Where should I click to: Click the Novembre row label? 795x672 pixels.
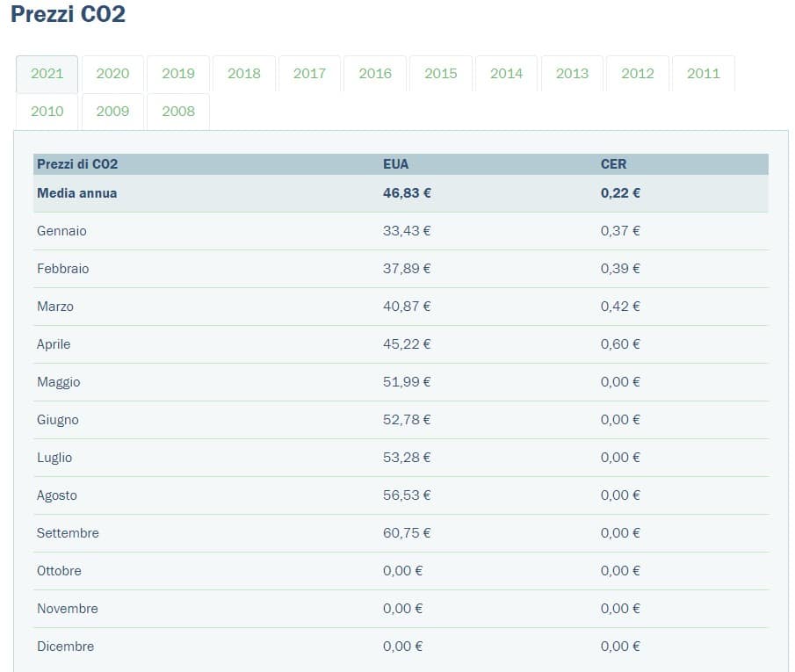(68, 609)
